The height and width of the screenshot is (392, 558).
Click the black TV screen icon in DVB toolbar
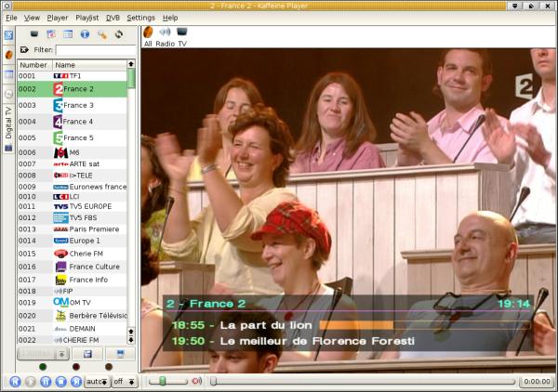(x=34, y=34)
